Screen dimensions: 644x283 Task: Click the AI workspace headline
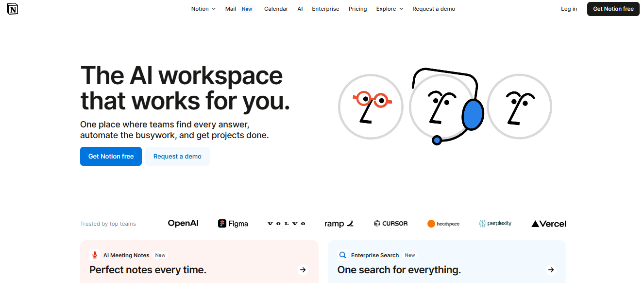[x=185, y=88]
